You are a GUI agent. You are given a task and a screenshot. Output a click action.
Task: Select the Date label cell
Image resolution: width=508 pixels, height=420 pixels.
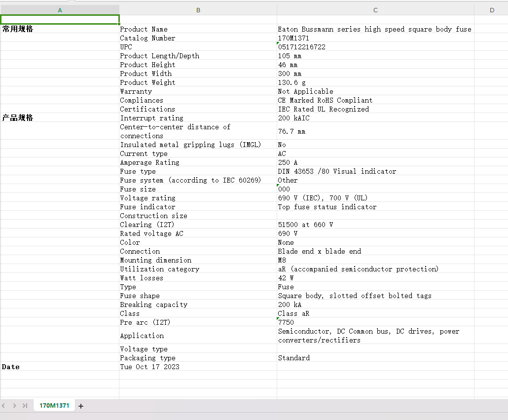click(x=60, y=367)
